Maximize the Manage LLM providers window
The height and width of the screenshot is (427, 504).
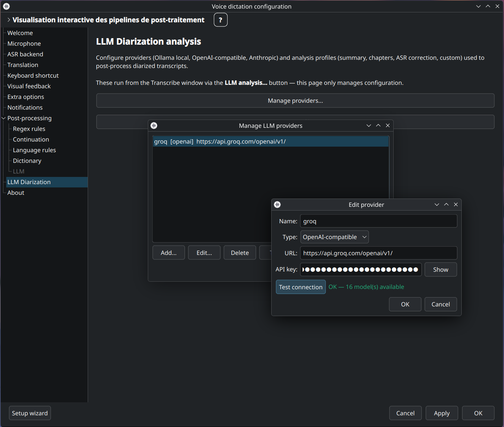click(x=378, y=125)
